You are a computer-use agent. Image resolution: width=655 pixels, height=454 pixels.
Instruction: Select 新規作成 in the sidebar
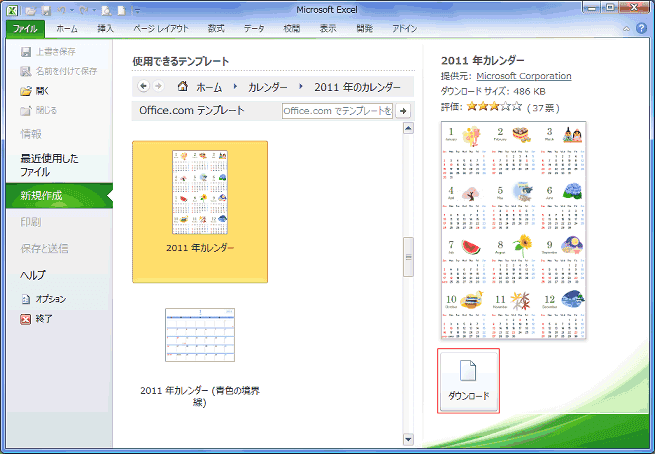(x=59, y=195)
